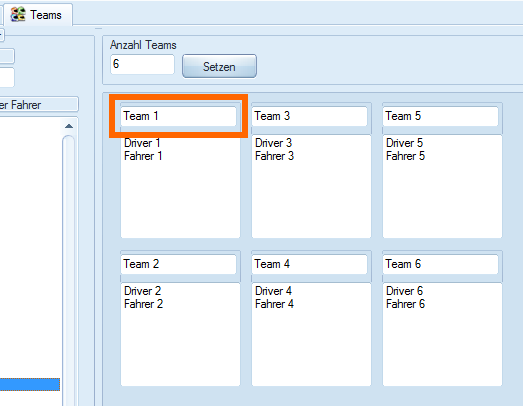
Task: Select the highlighted blue entry in left list
Action: click(30, 384)
